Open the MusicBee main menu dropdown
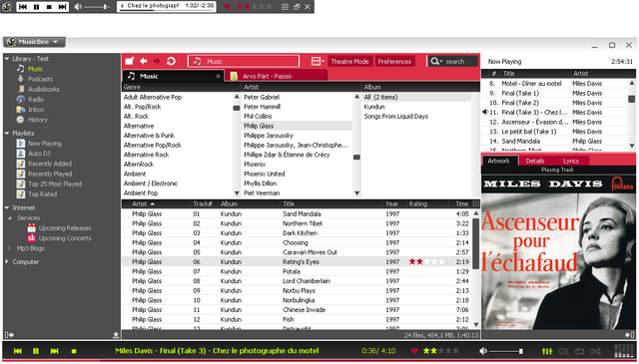This screenshot has height=364, width=639. click(35, 42)
